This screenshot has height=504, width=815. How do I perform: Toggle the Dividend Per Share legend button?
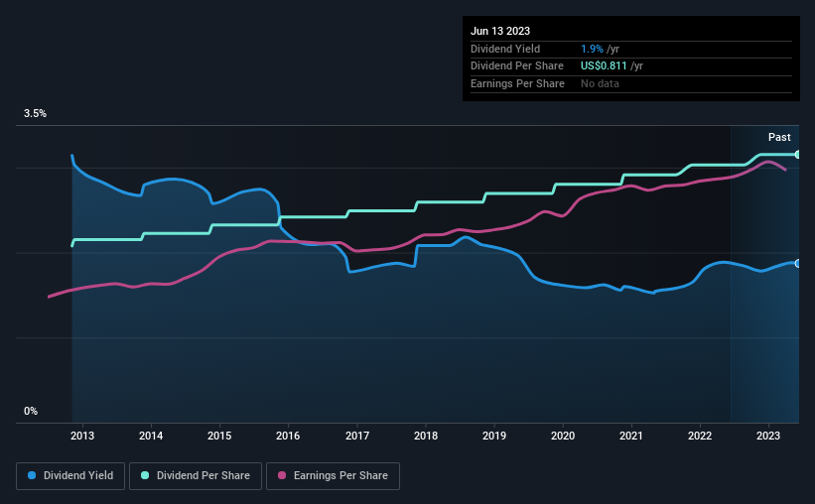point(196,476)
